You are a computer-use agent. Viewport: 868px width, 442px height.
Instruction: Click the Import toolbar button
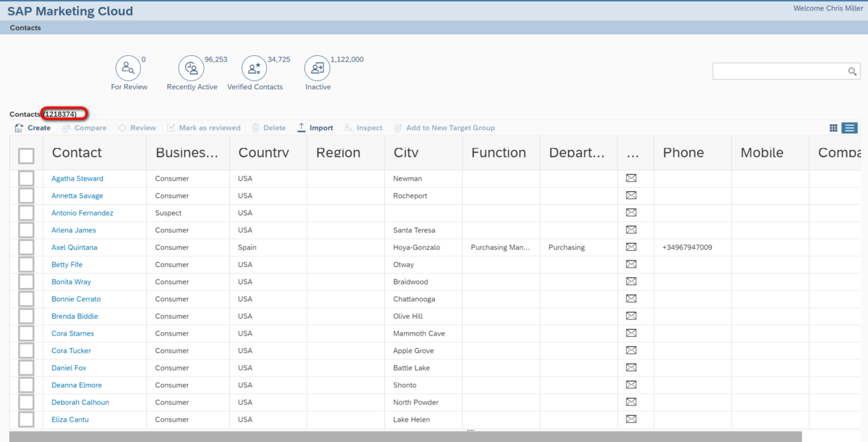click(x=316, y=128)
